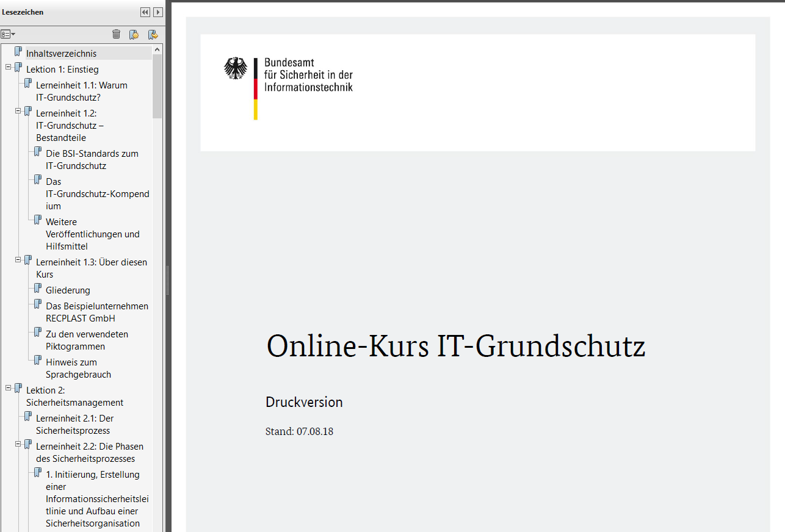Click the expand current bookmark arrow icon
Viewport: 785px width, 532px height.
tap(153, 34)
